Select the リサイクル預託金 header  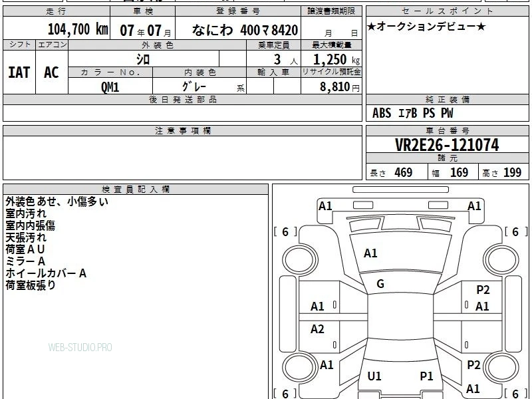[x=331, y=72]
